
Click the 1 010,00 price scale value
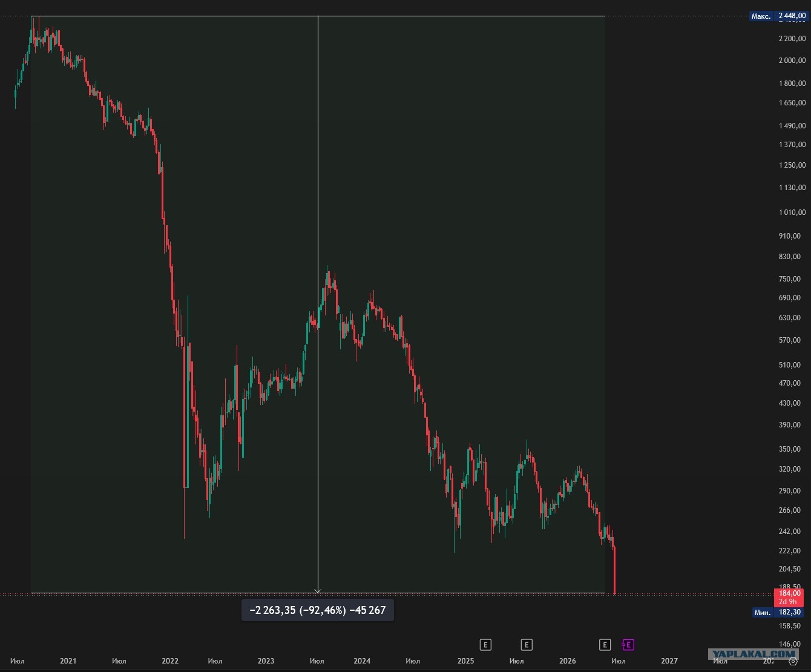coord(792,212)
